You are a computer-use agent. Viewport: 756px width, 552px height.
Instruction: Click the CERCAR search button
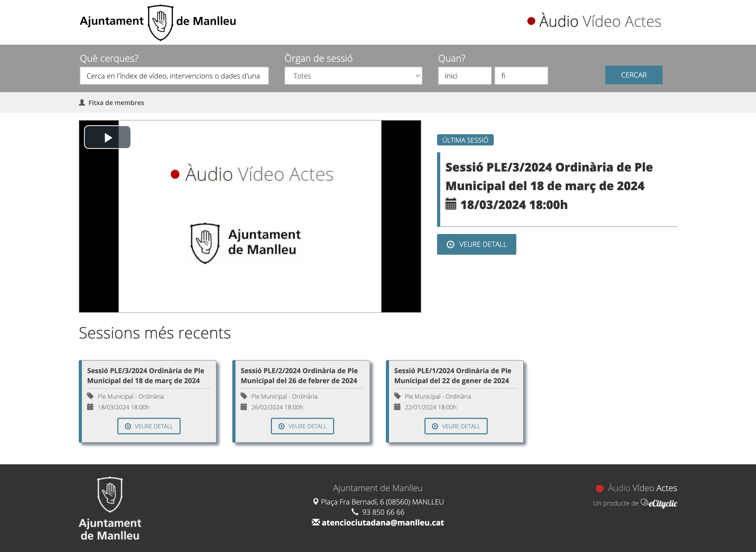633,75
